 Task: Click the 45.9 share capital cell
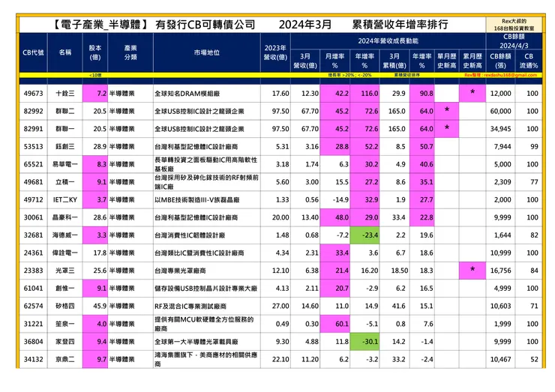(x=95, y=306)
